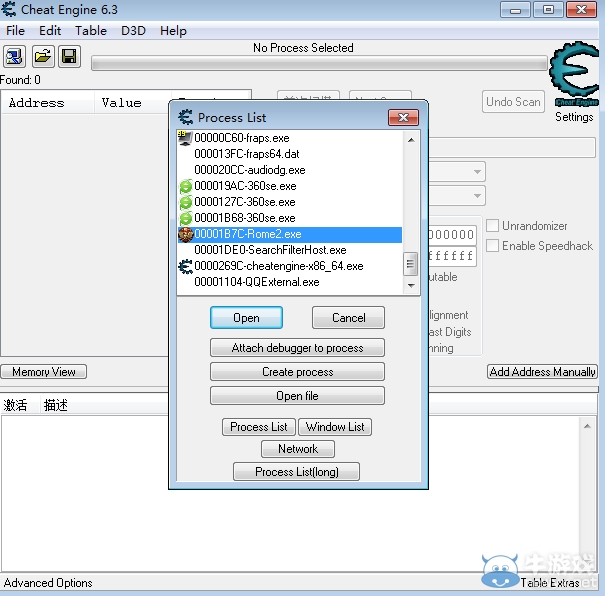Click Add Address Manually
The height and width of the screenshot is (596, 605).
[x=542, y=371]
